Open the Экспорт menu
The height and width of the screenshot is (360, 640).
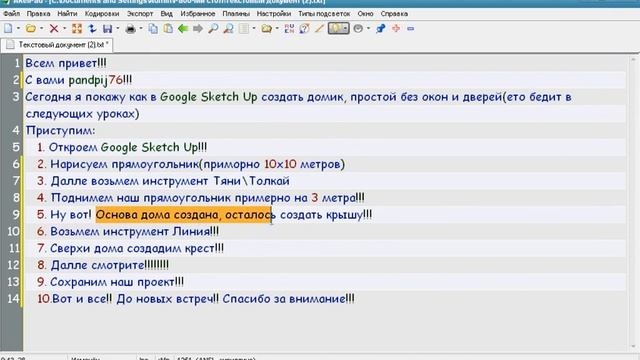(140, 13)
